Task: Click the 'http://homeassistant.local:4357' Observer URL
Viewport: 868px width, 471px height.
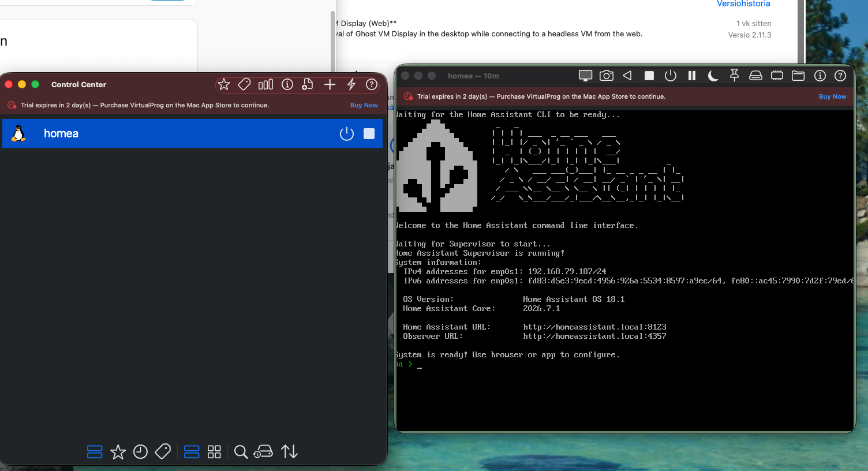Action: 594,336
